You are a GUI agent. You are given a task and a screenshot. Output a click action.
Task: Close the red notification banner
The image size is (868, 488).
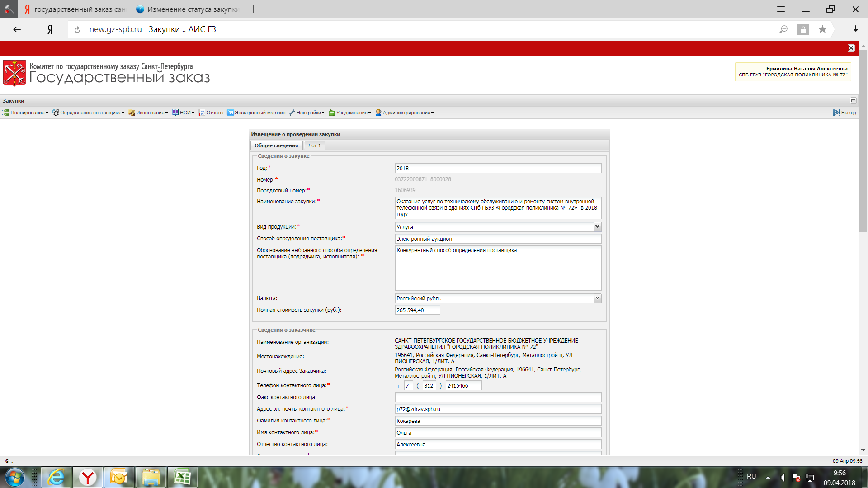851,48
